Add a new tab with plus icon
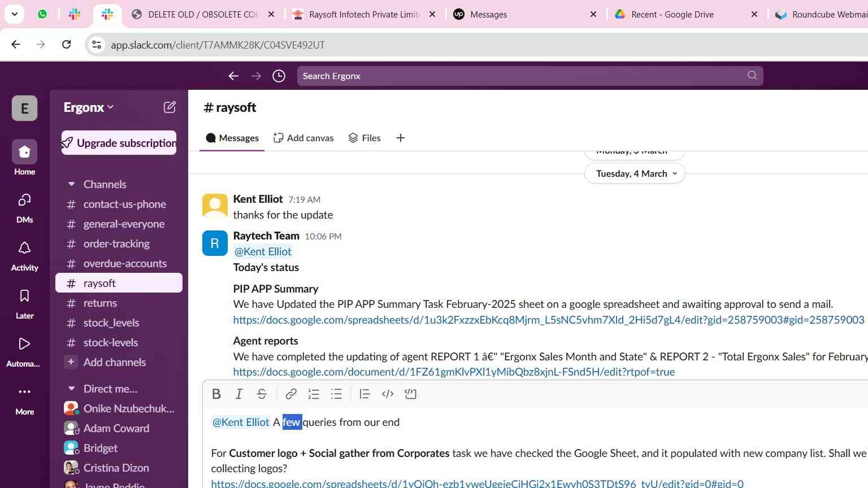The width and height of the screenshot is (868, 488). pos(401,138)
